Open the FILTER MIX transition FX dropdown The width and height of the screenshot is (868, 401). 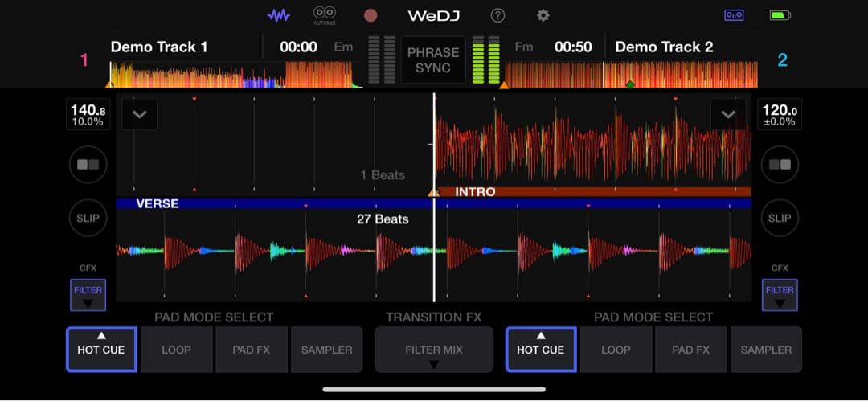click(x=433, y=350)
